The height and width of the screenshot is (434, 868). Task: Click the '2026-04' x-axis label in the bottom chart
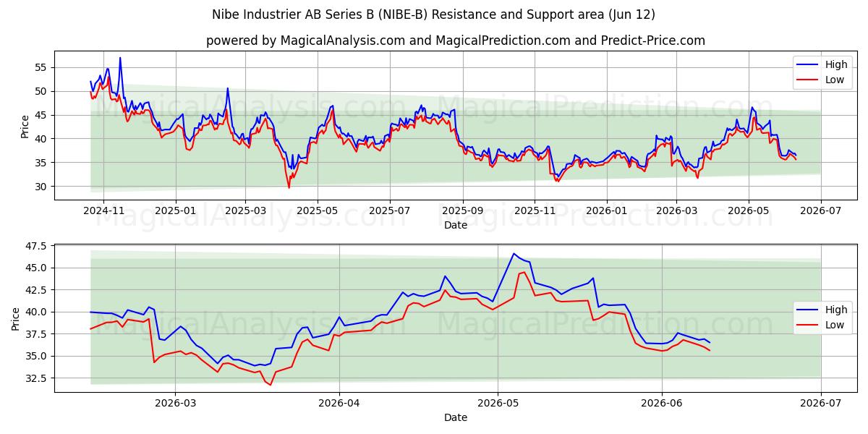click(x=339, y=403)
